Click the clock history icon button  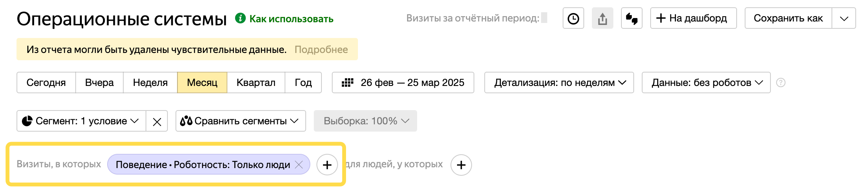tap(573, 18)
